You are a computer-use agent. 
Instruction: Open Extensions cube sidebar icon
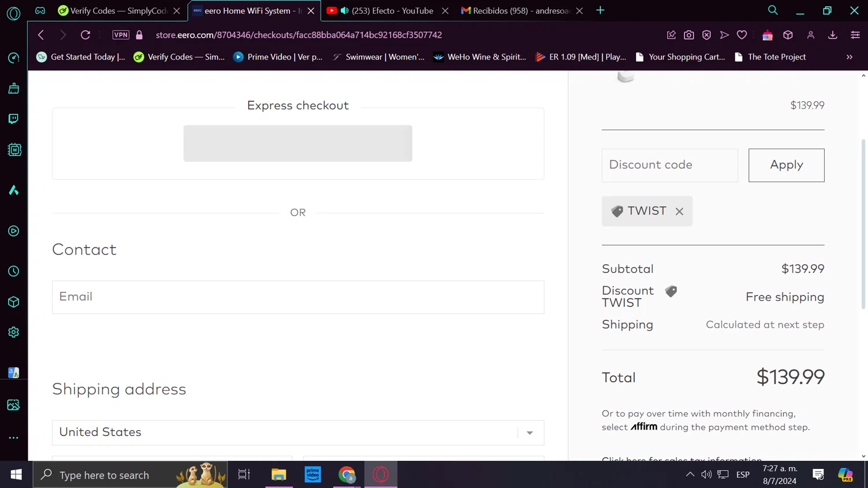tap(13, 302)
